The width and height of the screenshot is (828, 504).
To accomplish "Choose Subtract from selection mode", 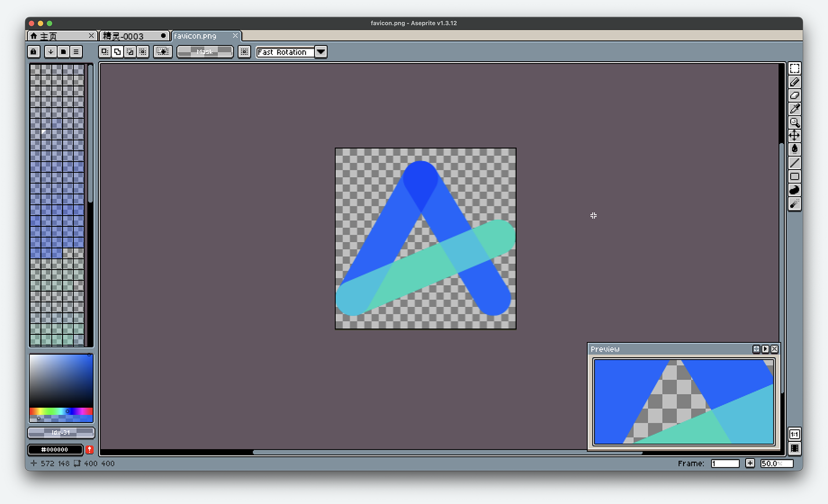I will point(130,52).
